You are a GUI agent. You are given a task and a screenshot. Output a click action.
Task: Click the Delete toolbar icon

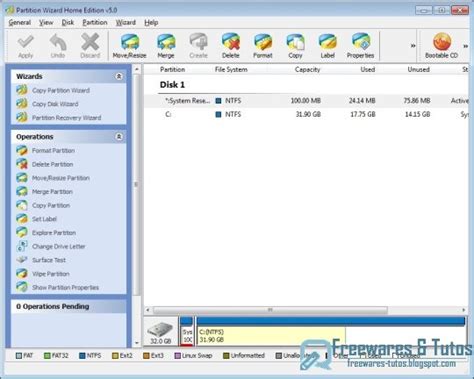231,46
